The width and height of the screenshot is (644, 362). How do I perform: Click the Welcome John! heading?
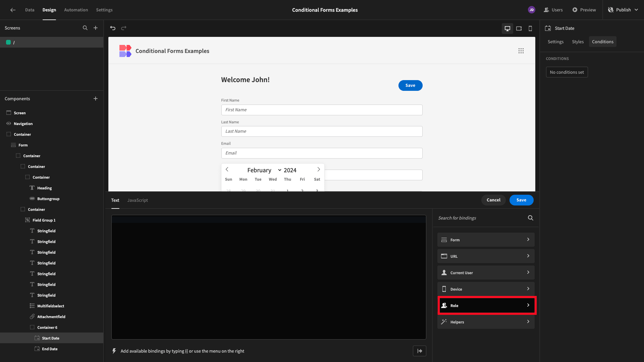[x=245, y=80]
